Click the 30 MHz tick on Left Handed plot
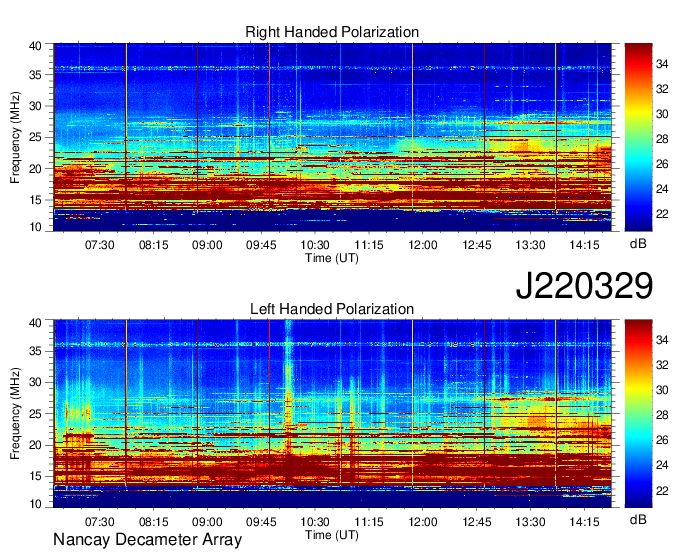The image size is (680, 552). [x=36, y=382]
